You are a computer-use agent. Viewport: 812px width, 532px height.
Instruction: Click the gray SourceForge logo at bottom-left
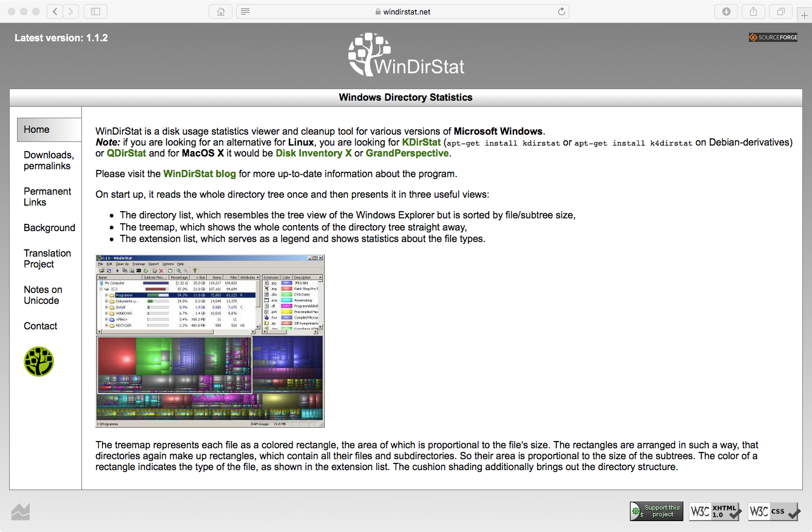pyautogui.click(x=20, y=511)
